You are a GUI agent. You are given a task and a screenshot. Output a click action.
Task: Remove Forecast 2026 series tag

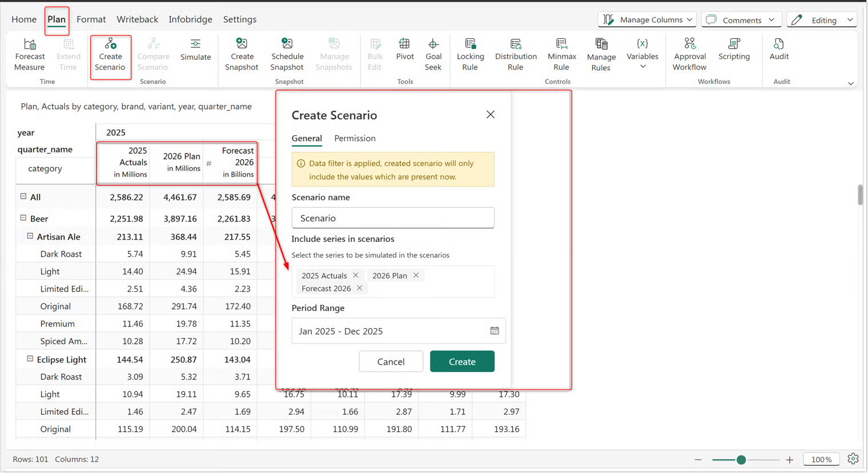(x=360, y=288)
